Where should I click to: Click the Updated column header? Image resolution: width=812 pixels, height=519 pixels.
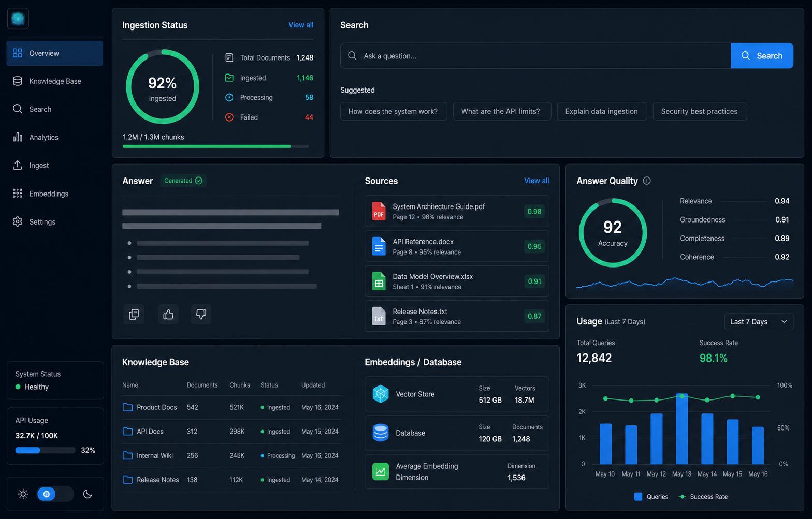(x=313, y=385)
